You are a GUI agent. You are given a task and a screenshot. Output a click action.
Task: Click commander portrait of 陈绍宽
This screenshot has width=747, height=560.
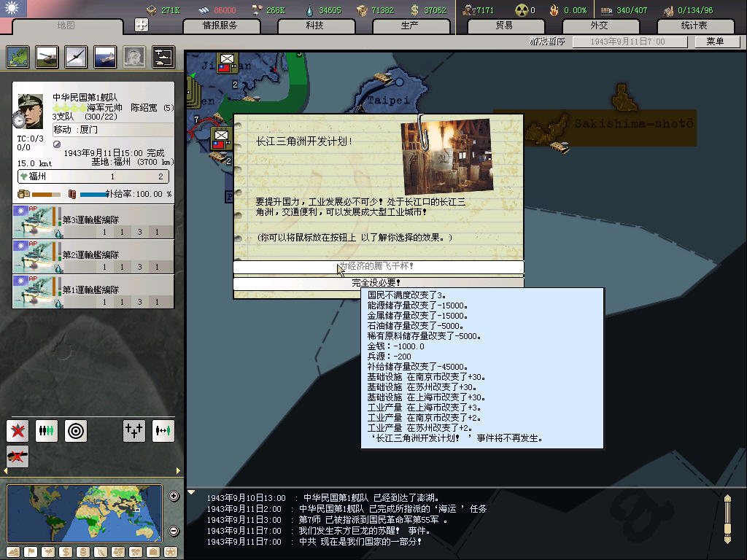click(31, 112)
